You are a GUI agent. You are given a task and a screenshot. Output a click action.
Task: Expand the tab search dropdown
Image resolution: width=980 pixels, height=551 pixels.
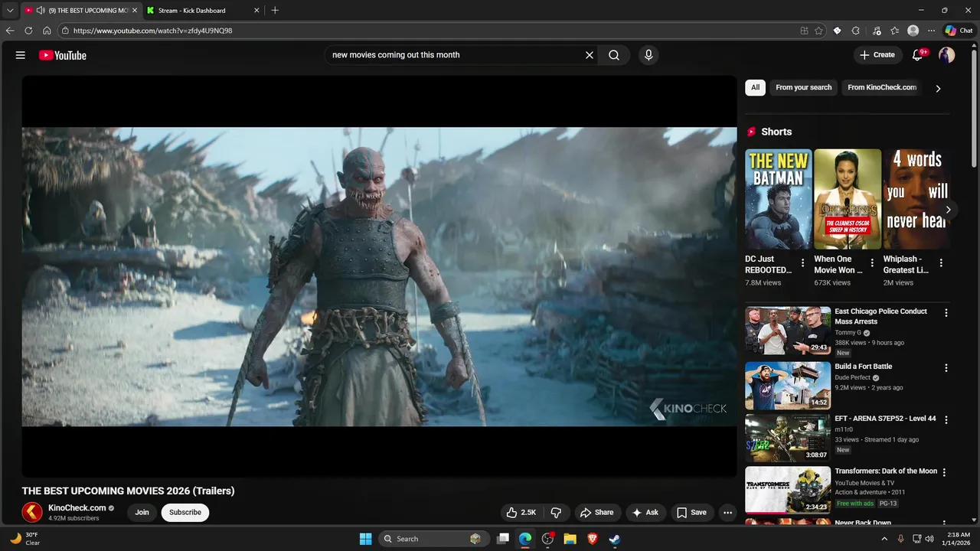click(10, 11)
